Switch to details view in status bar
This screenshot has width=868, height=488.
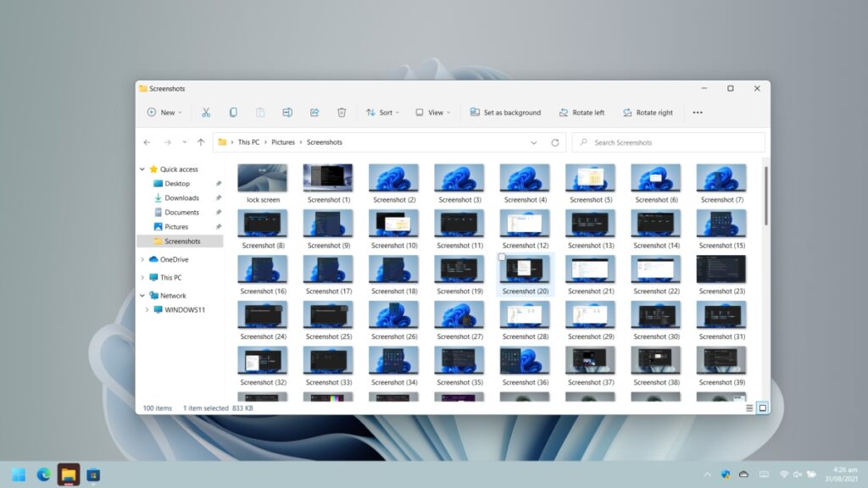(x=749, y=408)
